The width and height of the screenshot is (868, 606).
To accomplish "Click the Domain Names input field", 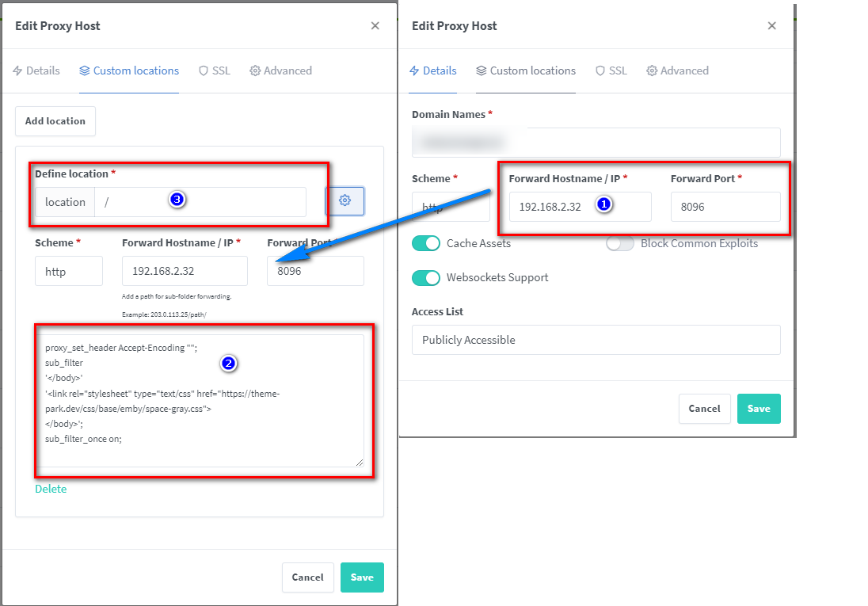I will click(596, 143).
